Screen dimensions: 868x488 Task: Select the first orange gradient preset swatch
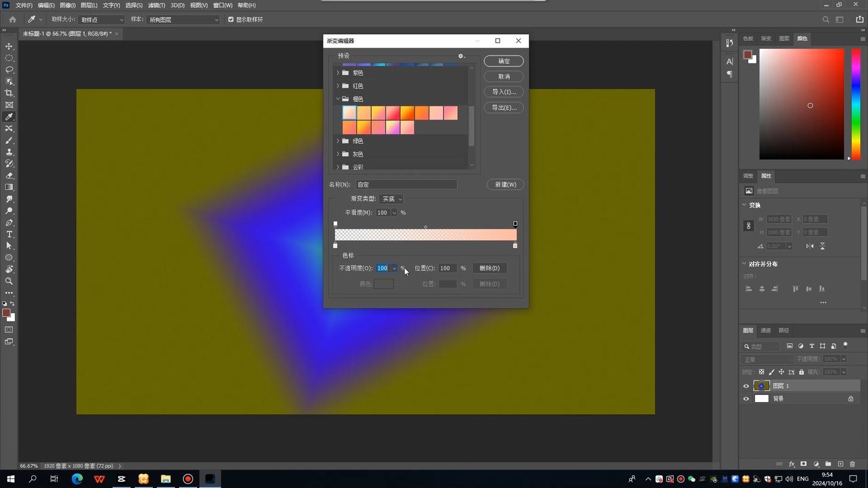click(349, 113)
